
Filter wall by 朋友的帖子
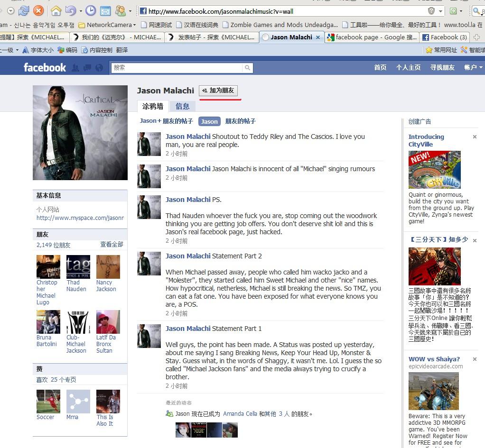pyautogui.click(x=240, y=121)
